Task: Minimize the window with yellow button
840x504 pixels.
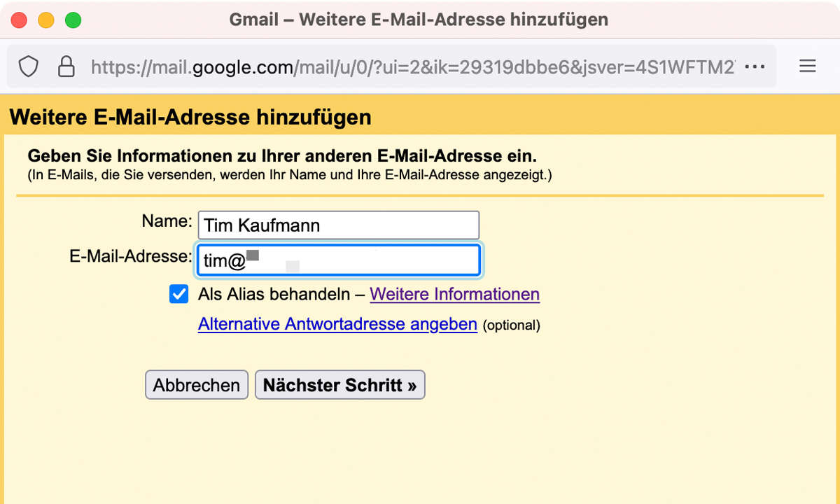Action: point(46,20)
